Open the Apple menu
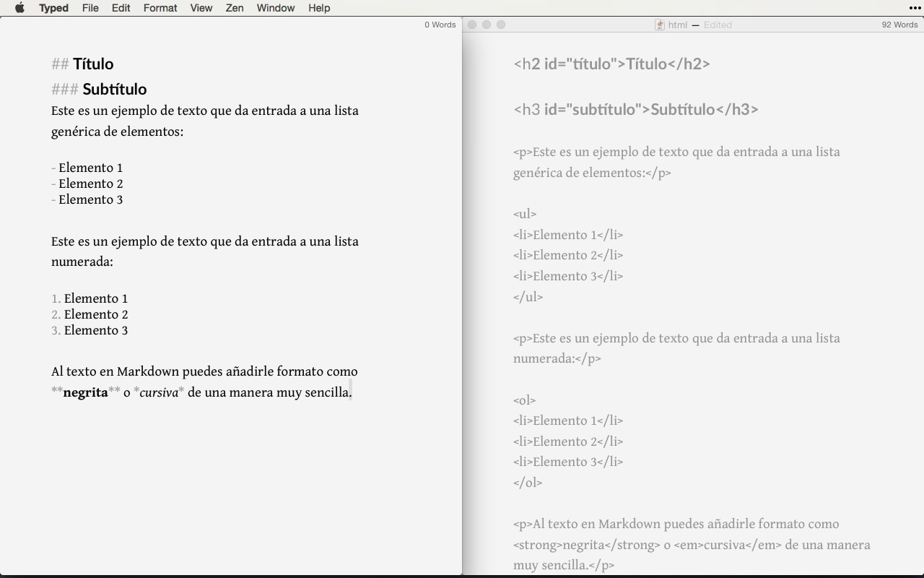Image resolution: width=924 pixels, height=578 pixels. pos(19,8)
